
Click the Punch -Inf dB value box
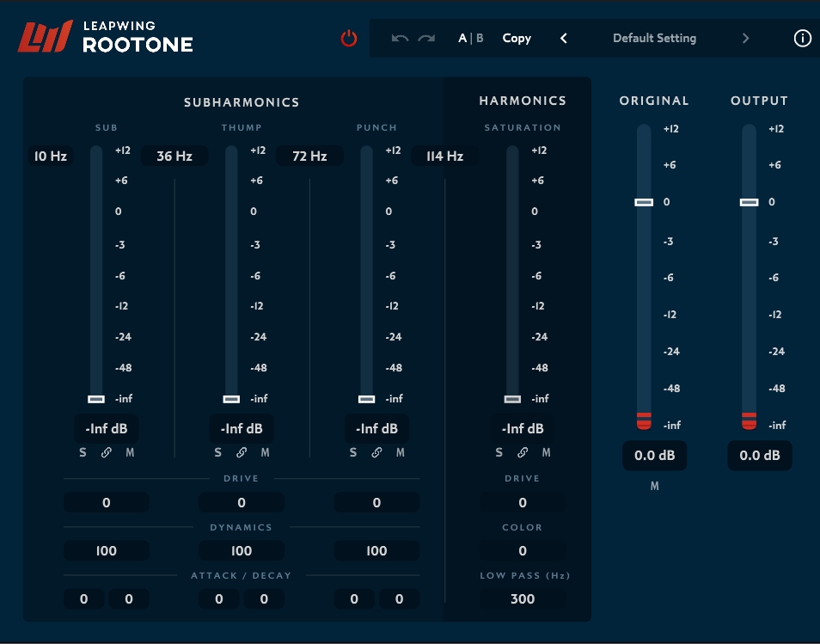point(376,429)
